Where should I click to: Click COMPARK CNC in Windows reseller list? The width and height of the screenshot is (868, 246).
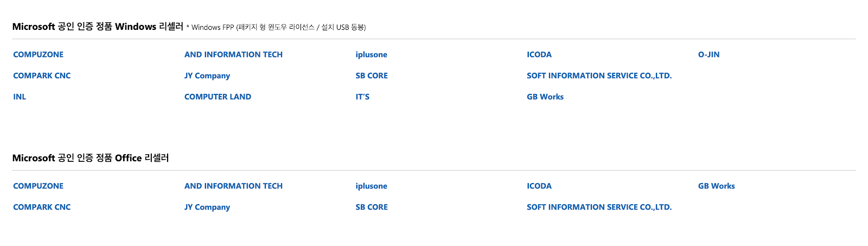click(x=42, y=75)
